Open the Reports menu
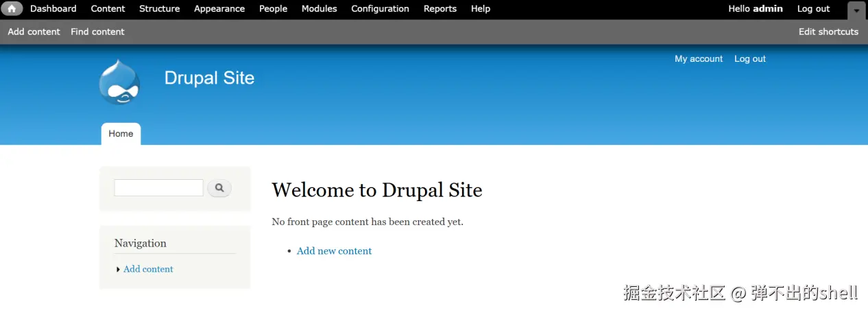This screenshot has width=868, height=313. coord(440,9)
